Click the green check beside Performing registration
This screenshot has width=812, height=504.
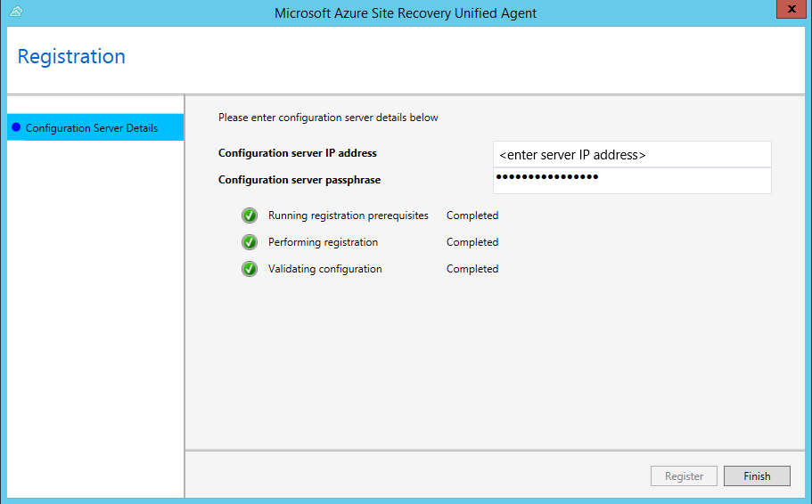[250, 242]
